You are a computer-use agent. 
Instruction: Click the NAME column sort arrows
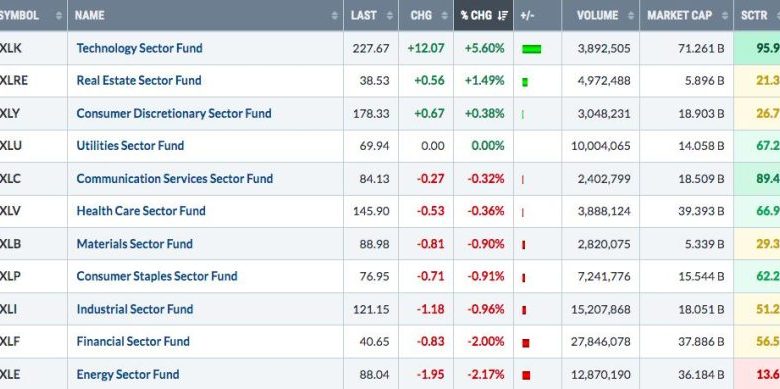tap(334, 16)
